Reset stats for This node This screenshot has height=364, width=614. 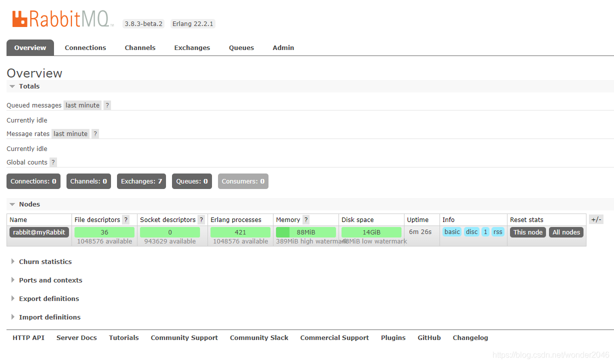click(x=528, y=232)
